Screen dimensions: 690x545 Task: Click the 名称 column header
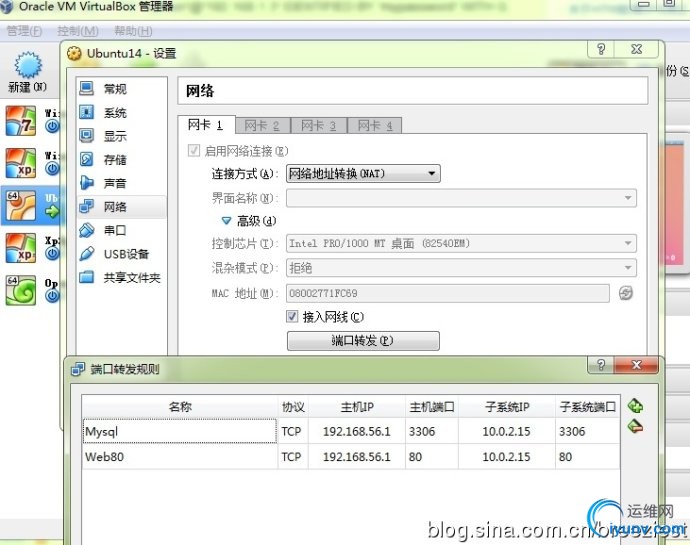tap(180, 406)
